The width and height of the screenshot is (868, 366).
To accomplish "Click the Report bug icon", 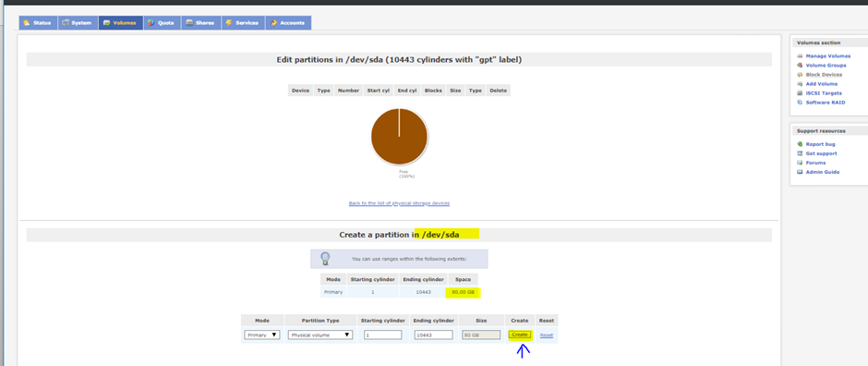I will click(800, 144).
